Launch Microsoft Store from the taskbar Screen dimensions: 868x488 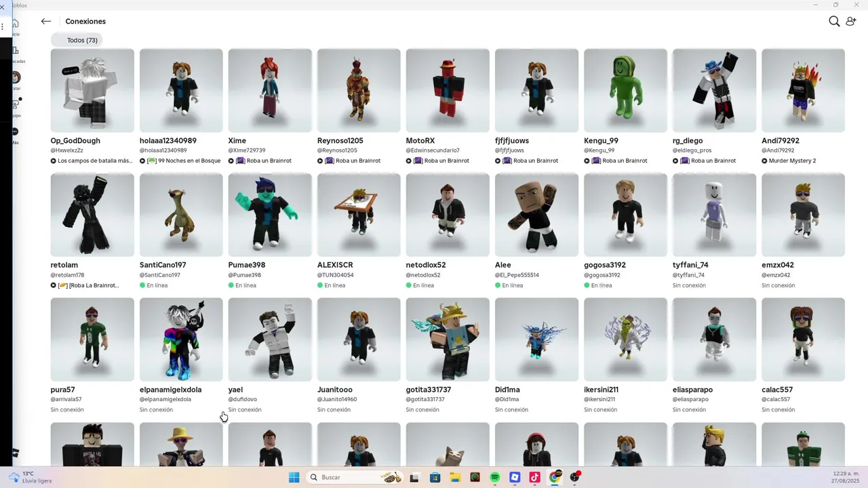coord(435,477)
